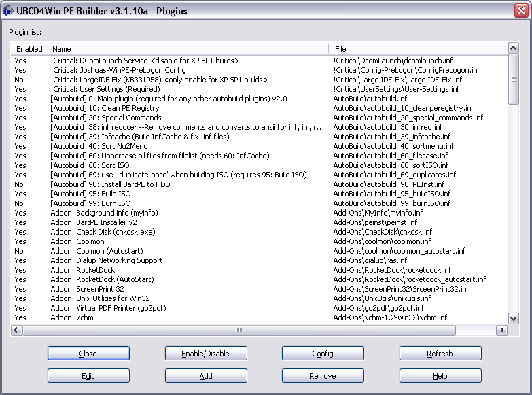This screenshot has width=532, height=395.
Task: Click the Add plugin button
Action: (206, 376)
